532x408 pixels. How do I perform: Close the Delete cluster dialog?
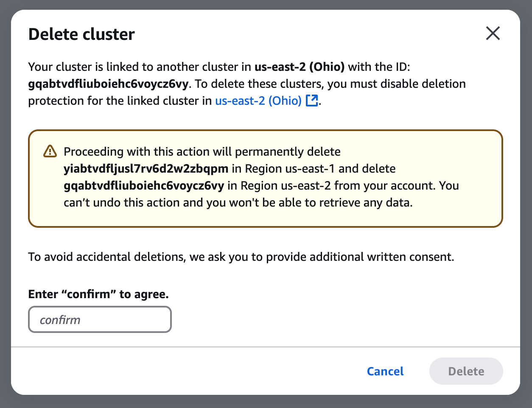[x=493, y=33]
